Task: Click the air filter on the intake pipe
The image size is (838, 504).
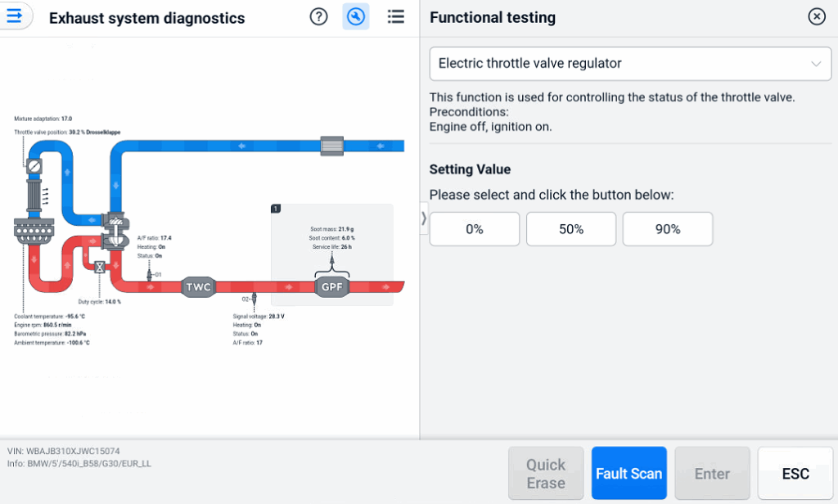Action: tap(334, 146)
